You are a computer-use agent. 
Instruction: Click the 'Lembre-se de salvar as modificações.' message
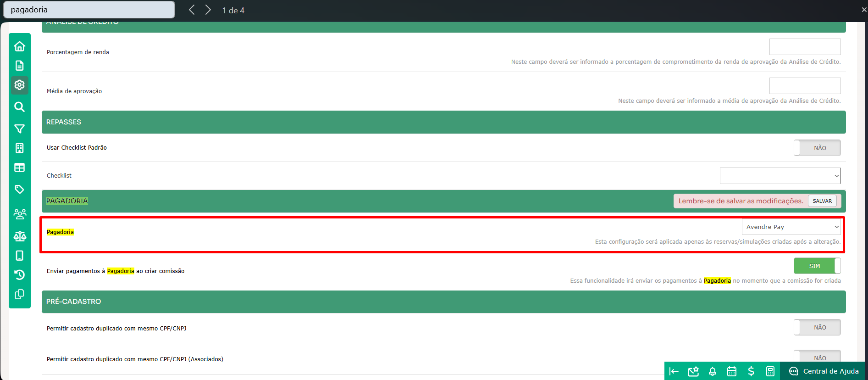pos(741,201)
